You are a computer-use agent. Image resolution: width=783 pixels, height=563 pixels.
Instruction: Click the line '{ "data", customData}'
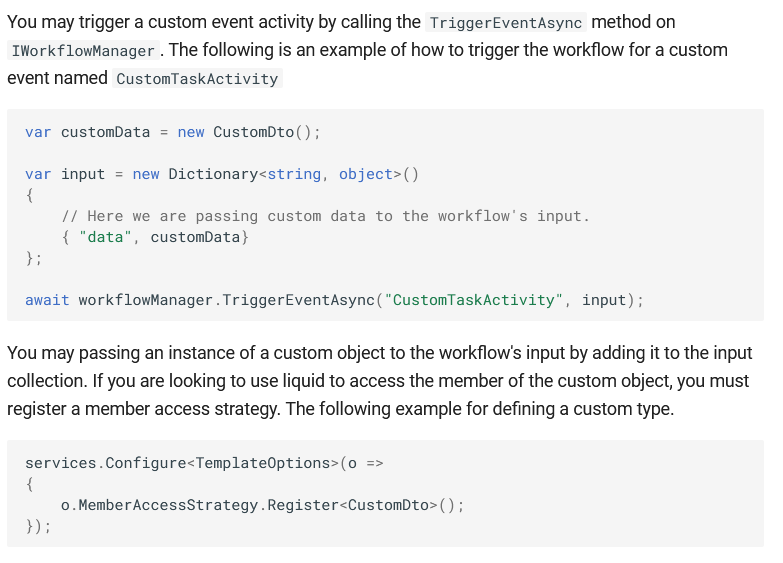tap(155, 237)
